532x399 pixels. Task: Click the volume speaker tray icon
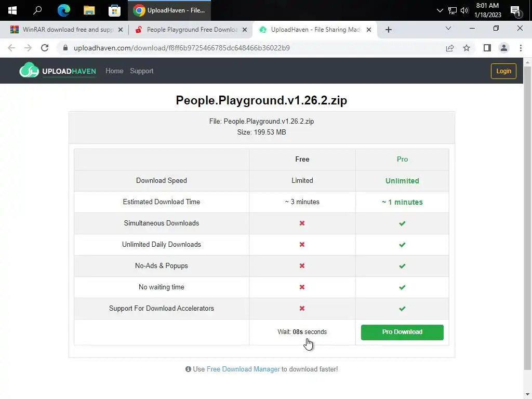[464, 10]
